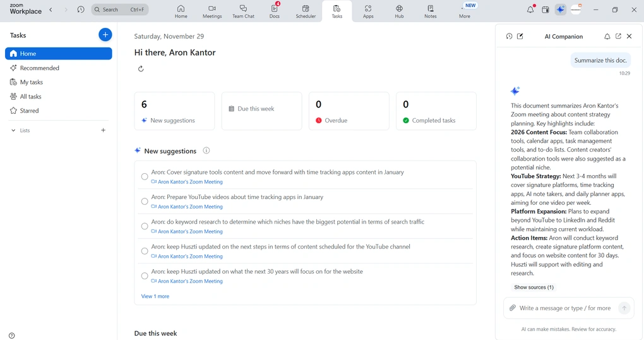Open the Due this week card
The width and height of the screenshot is (644, 340).
click(x=261, y=111)
